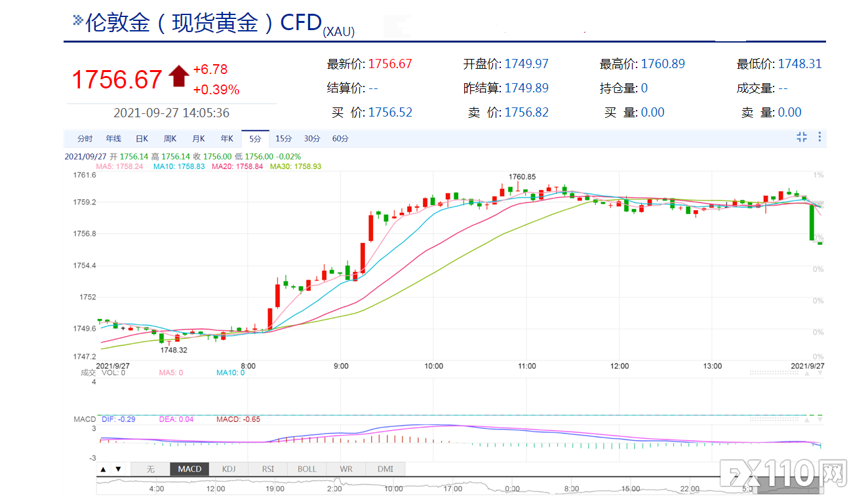This screenshot has height=503, width=868.
Task: Open the vertical three-dot chart menu
Action: coord(819,137)
